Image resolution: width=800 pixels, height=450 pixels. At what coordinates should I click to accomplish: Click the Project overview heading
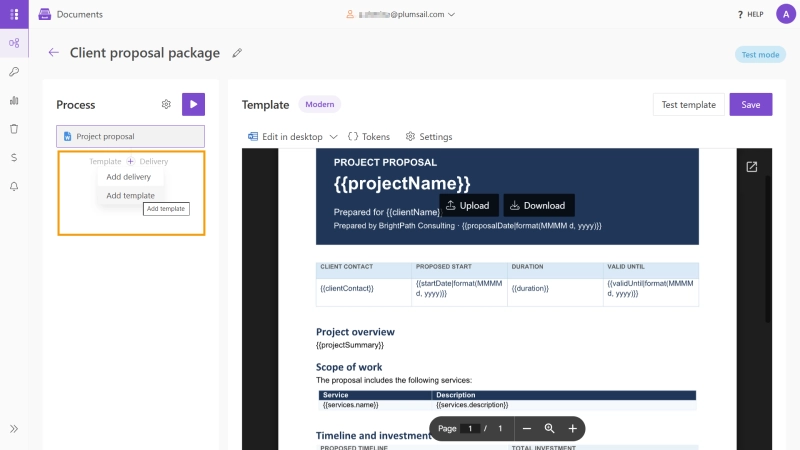355,332
